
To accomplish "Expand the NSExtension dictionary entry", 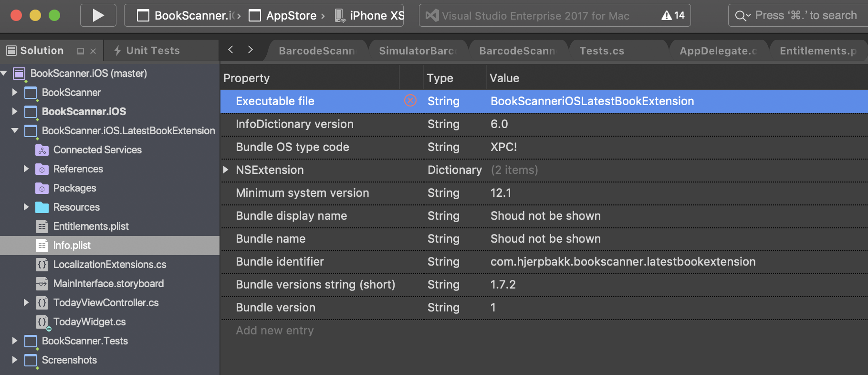I will point(226,170).
